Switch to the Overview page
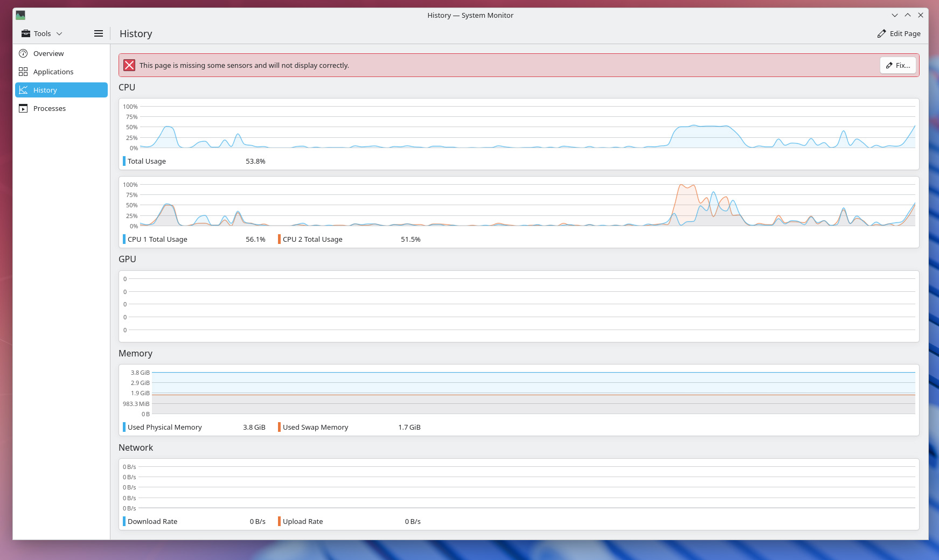The height and width of the screenshot is (560, 939). pyautogui.click(x=48, y=53)
